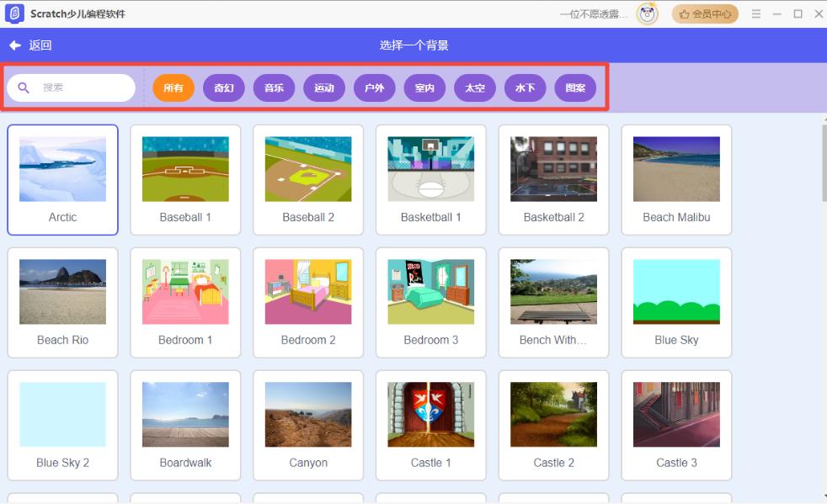Filter by 太空 space category
The width and height of the screenshot is (827, 504).
pos(475,88)
